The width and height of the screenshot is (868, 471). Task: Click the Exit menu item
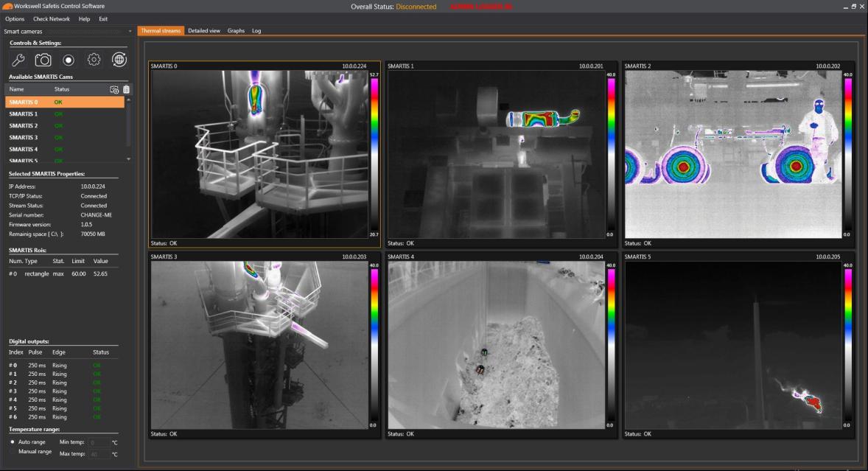[x=103, y=19]
